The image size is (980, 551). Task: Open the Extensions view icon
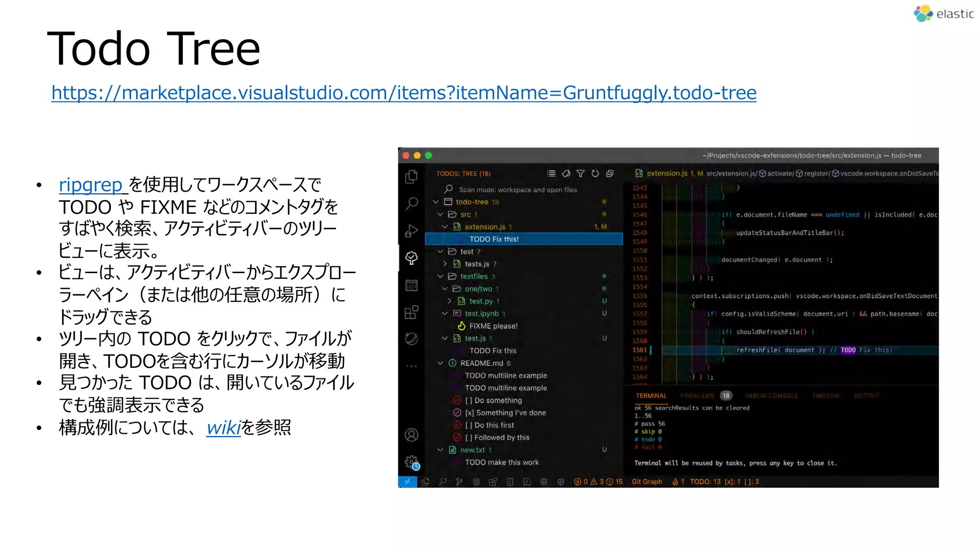tap(412, 312)
